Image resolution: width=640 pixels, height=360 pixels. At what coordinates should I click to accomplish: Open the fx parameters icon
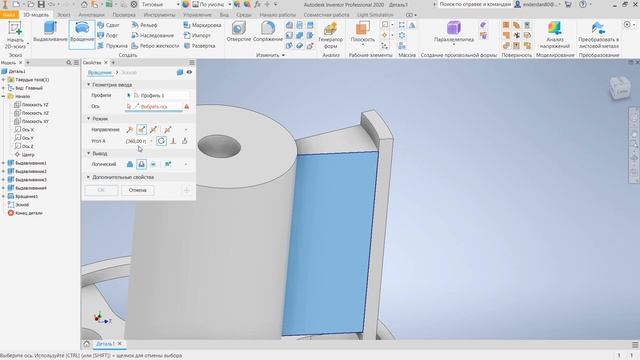pos(257,4)
